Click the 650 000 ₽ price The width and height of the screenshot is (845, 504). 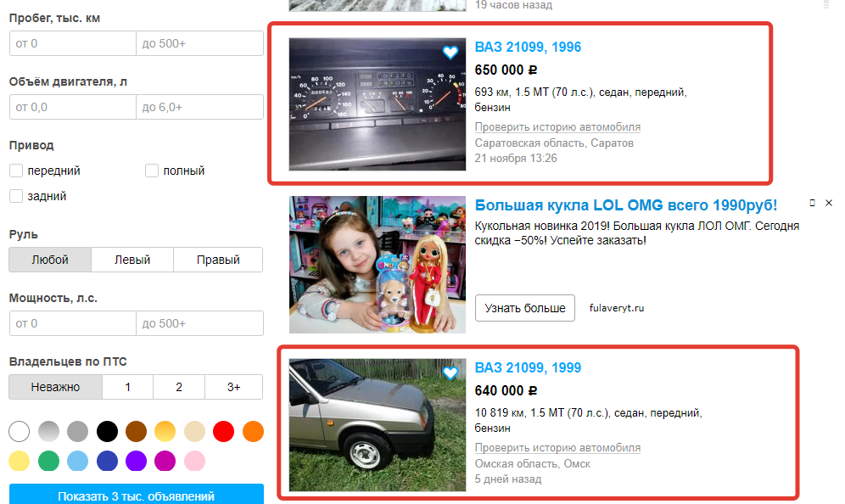click(x=506, y=70)
